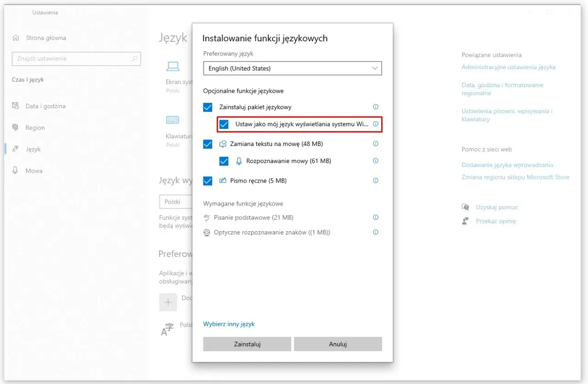
Task: Open info icon beside Rozpoznawanie mowy
Action: point(375,161)
